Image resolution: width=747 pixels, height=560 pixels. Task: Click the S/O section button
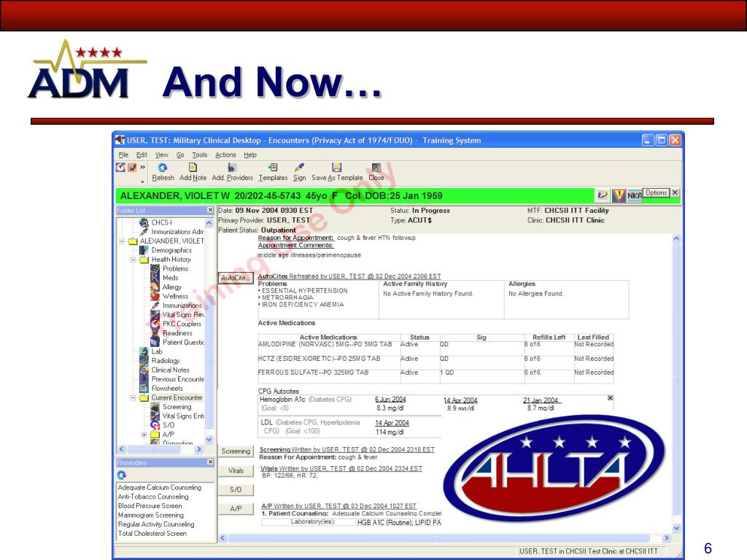tap(236, 489)
